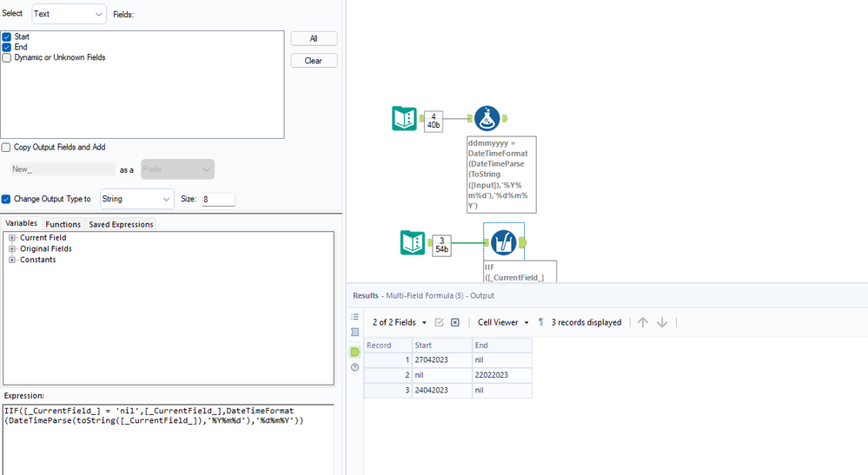The width and height of the screenshot is (868, 475).
Task: Click the New_ prefix text field
Action: point(63,169)
